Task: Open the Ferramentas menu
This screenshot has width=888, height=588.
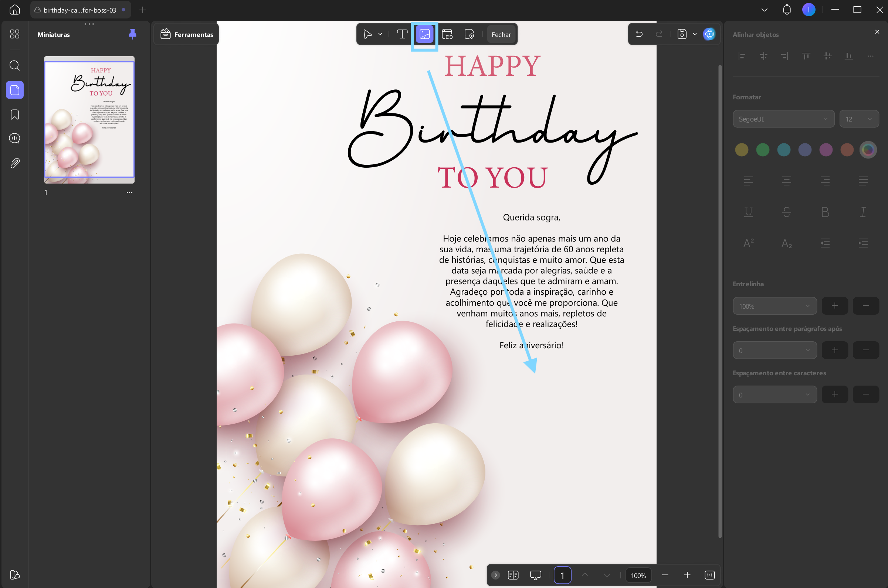Action: click(187, 34)
